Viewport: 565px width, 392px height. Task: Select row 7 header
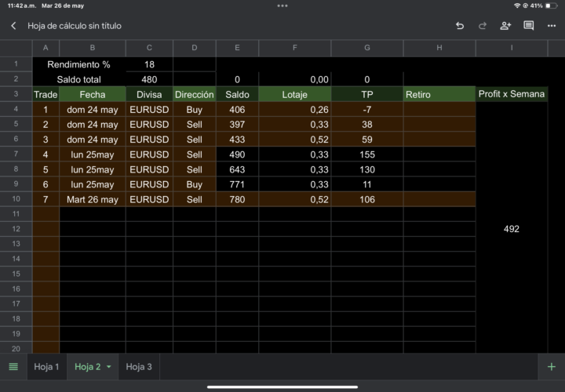[16, 154]
